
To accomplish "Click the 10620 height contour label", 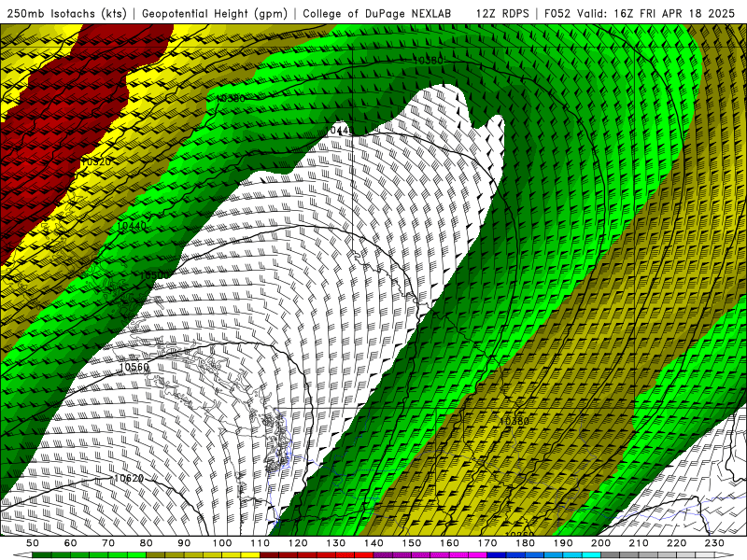I will coord(129,478).
